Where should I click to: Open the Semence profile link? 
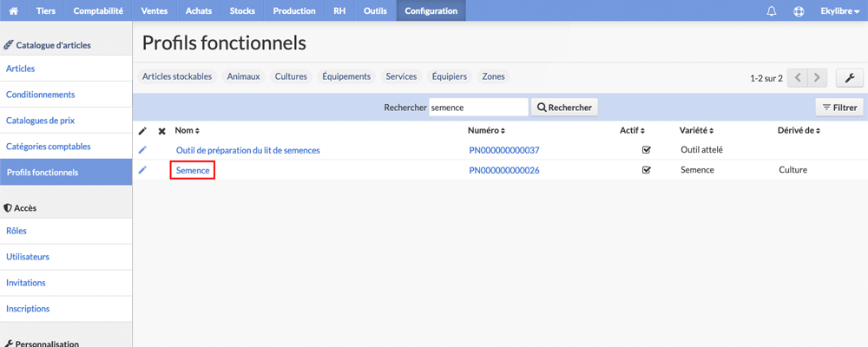(193, 170)
